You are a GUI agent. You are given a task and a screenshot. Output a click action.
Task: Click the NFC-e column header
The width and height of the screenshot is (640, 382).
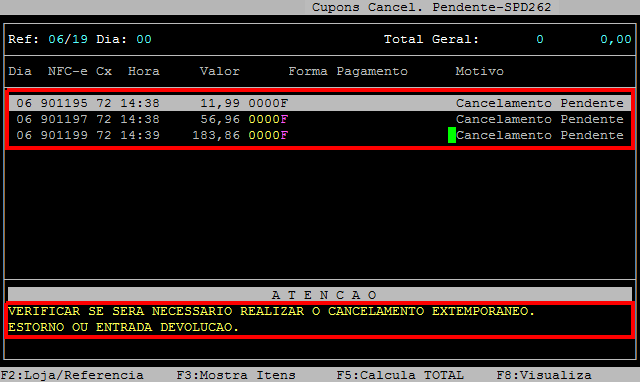coord(68,71)
